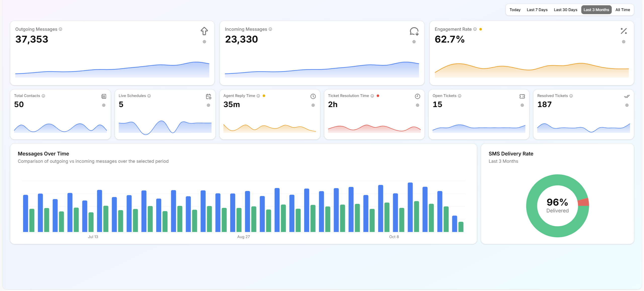Click the red segment of SMS donut chart
Screen dimensions: 644x291
pos(584,202)
